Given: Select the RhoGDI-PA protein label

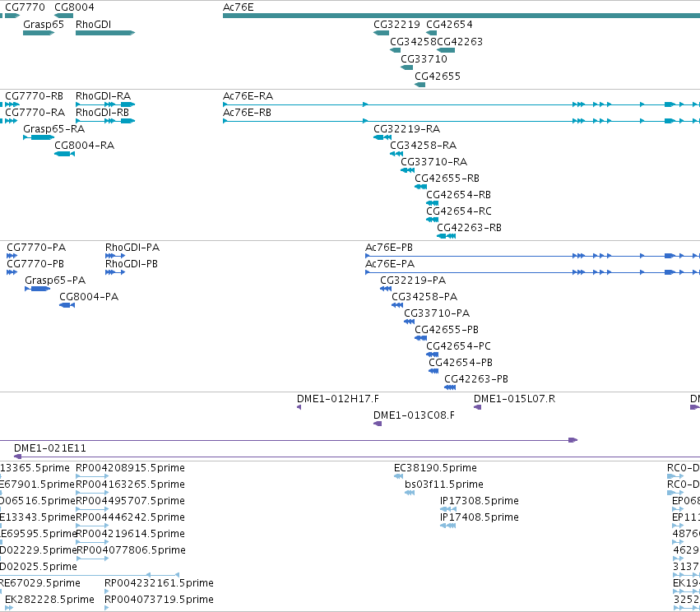Looking at the screenshot, I should coord(132,248).
